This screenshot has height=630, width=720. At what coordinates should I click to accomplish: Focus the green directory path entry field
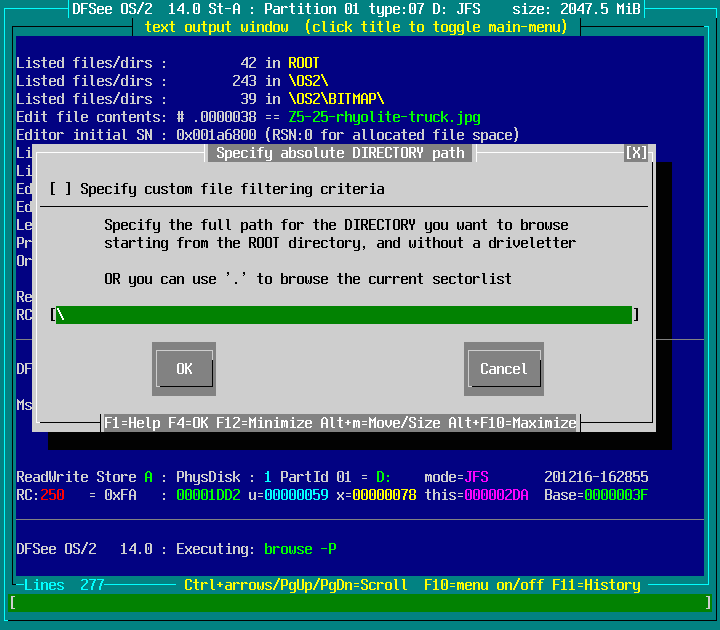pyautogui.click(x=344, y=315)
